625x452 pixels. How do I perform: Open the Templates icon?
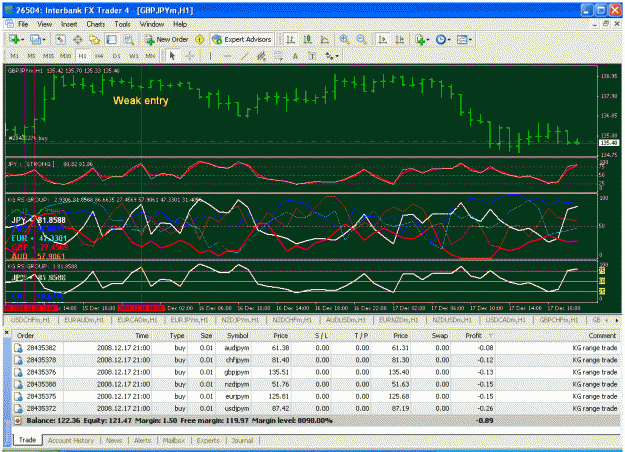pyautogui.click(x=462, y=39)
